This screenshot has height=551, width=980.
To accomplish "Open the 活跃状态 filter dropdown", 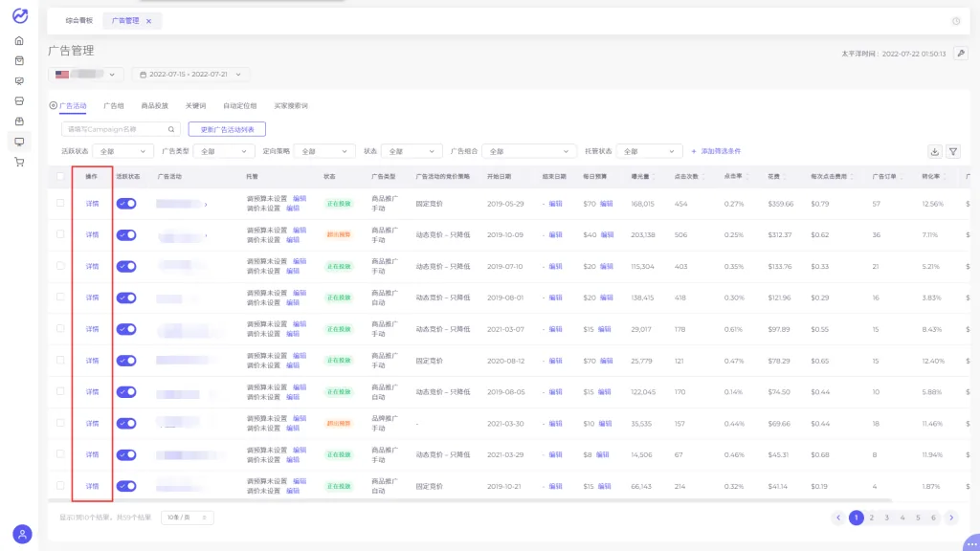I will (x=122, y=151).
